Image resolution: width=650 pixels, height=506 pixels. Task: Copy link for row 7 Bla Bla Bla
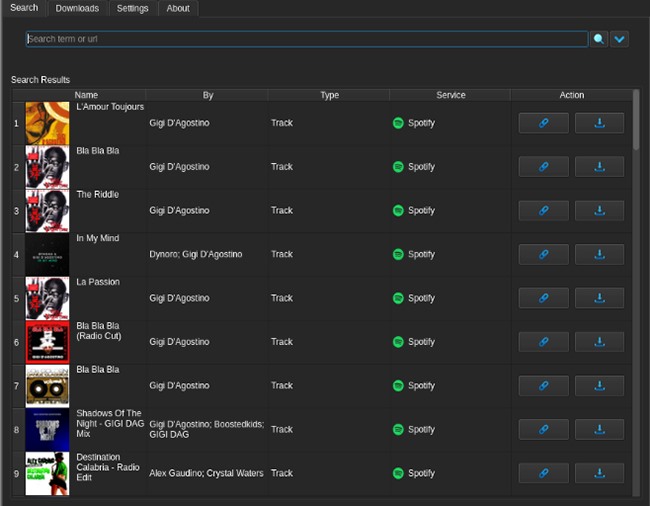click(x=543, y=385)
